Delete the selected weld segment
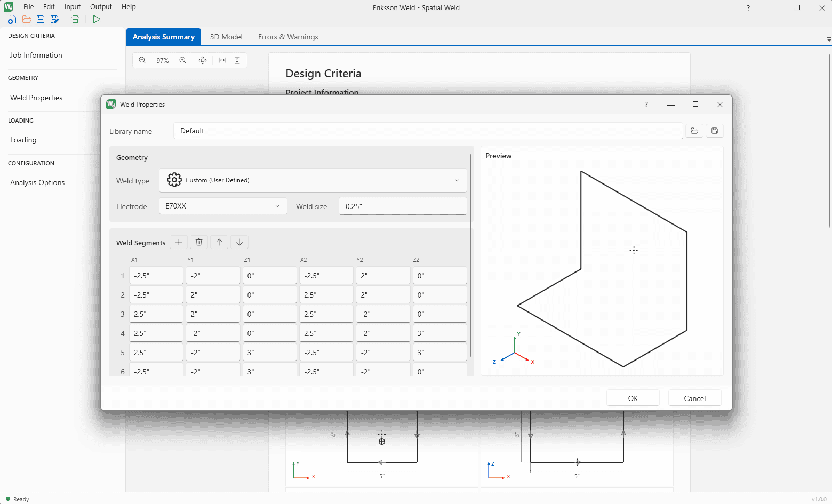 click(x=199, y=242)
